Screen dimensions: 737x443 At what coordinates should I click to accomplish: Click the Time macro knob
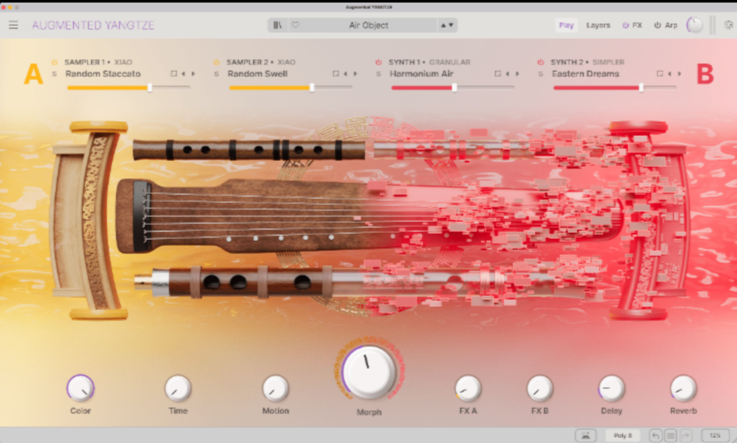(178, 388)
